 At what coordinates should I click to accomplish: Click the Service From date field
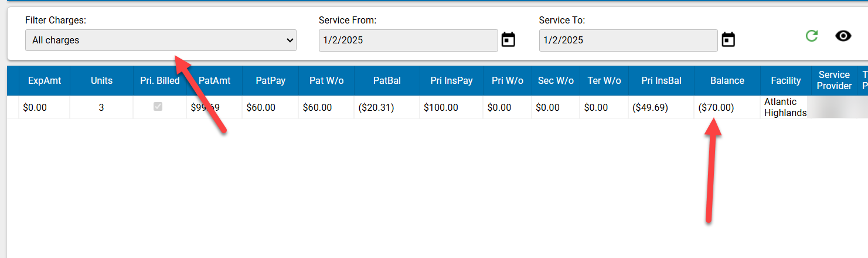pos(408,40)
